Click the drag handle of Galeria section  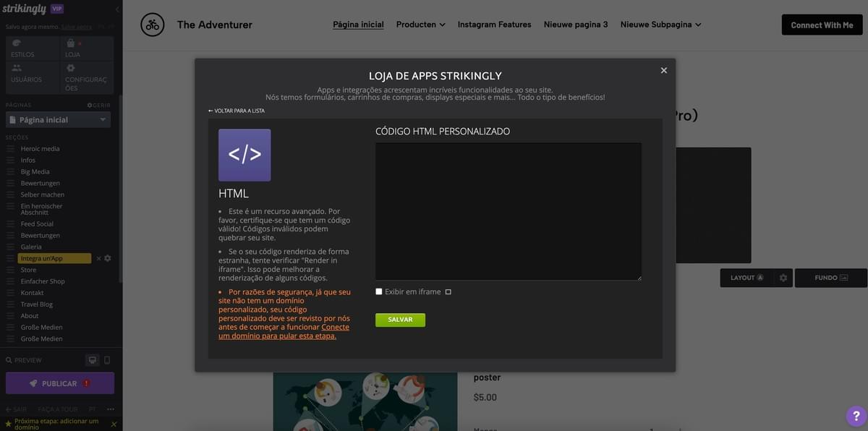coord(10,247)
